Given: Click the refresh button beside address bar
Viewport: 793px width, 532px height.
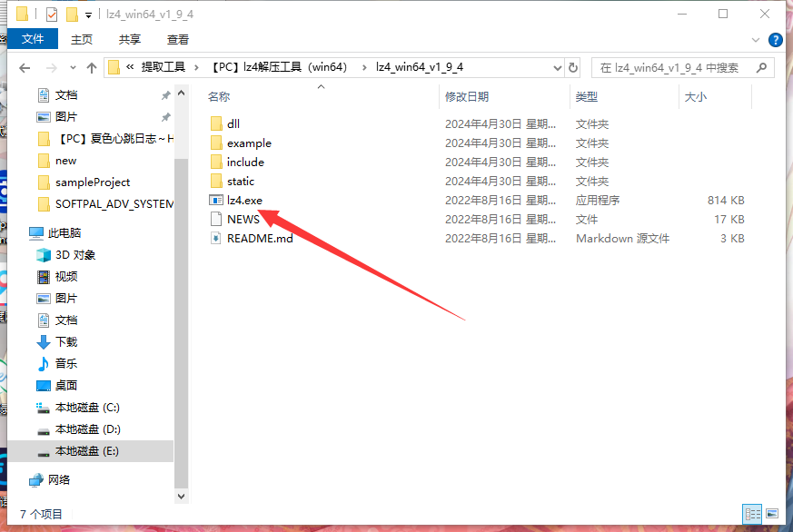Looking at the screenshot, I should point(573,67).
